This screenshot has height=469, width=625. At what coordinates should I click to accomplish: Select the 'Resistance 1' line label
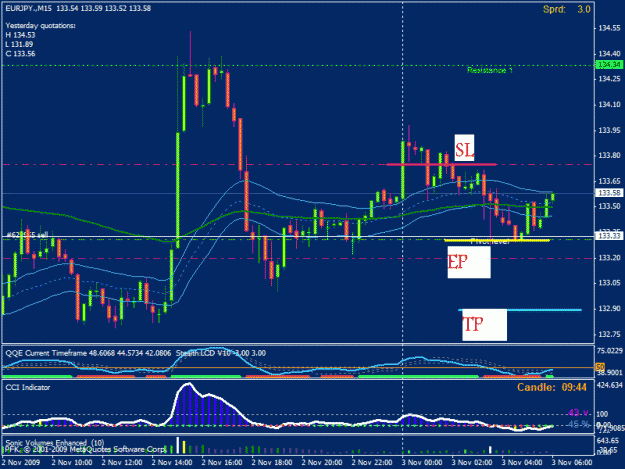tap(490, 71)
